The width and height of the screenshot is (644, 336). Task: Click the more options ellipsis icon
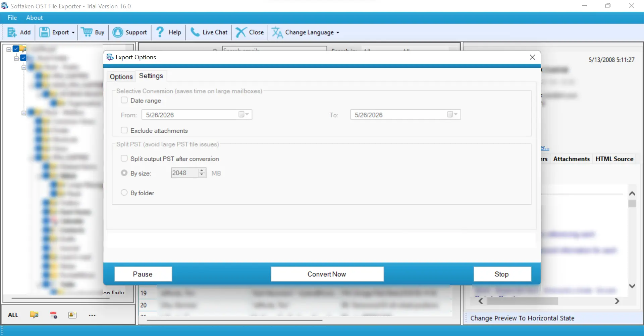[92, 315]
